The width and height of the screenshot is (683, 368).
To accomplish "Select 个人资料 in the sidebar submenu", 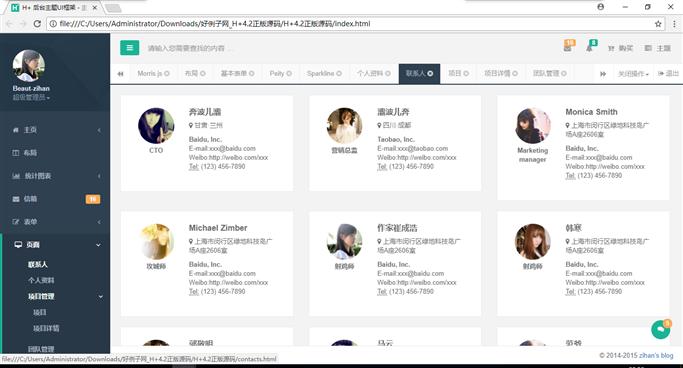I will pyautogui.click(x=41, y=280).
